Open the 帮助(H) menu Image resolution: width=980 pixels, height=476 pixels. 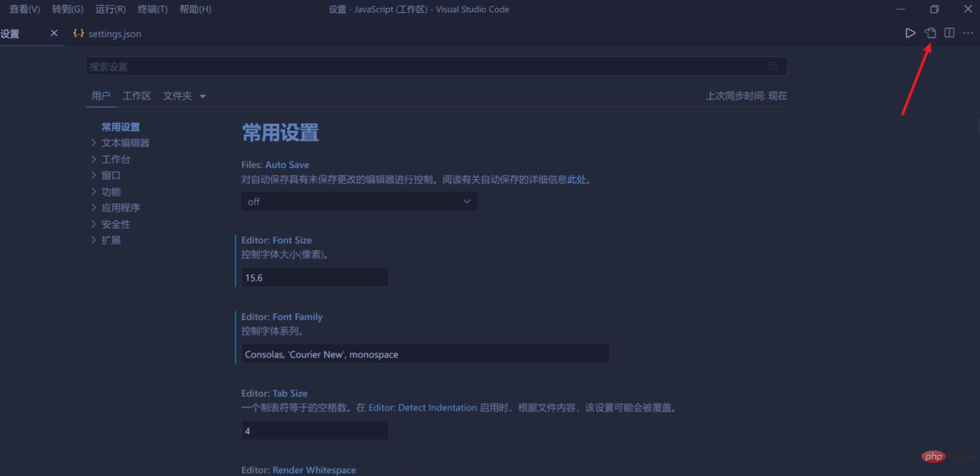(x=195, y=9)
